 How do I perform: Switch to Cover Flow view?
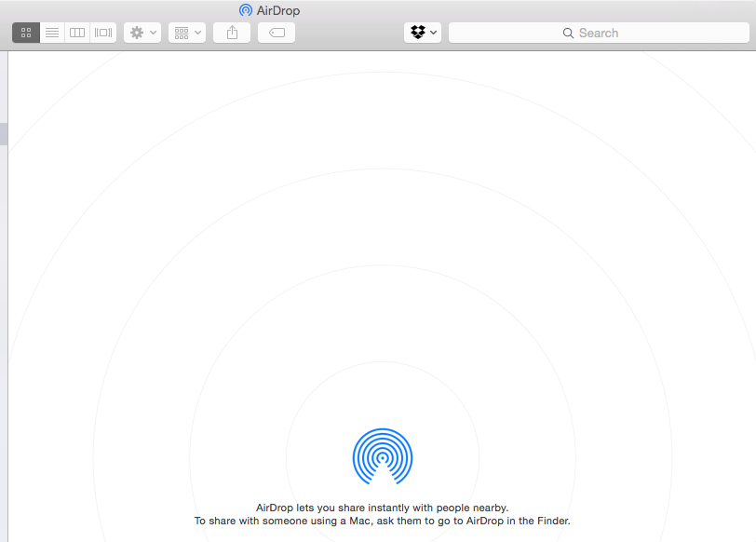point(103,33)
